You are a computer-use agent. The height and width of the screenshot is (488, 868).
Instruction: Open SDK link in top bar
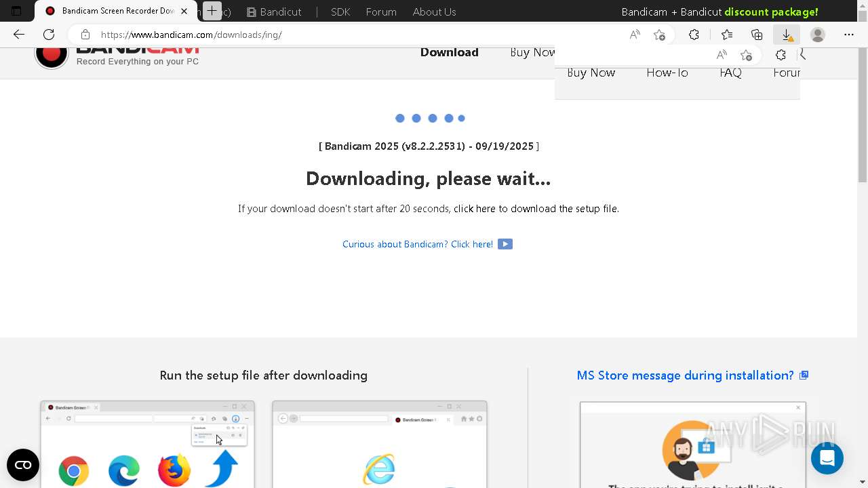click(340, 12)
